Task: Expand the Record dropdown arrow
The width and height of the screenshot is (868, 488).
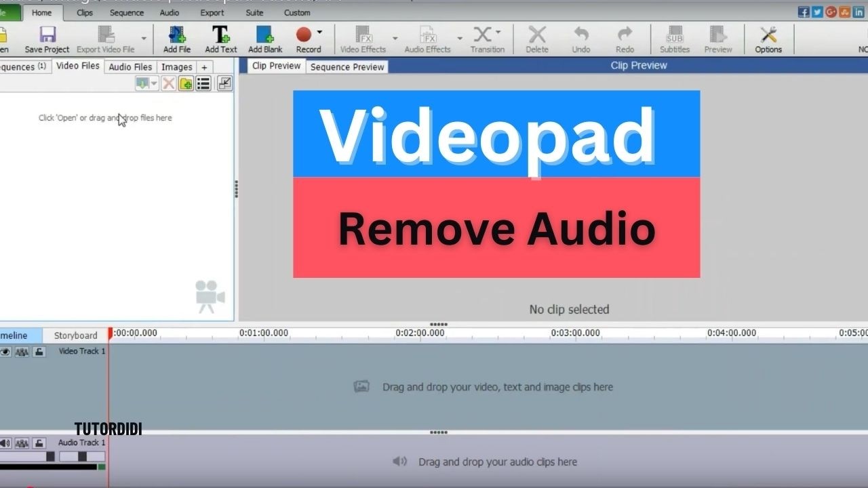Action: pos(319,32)
